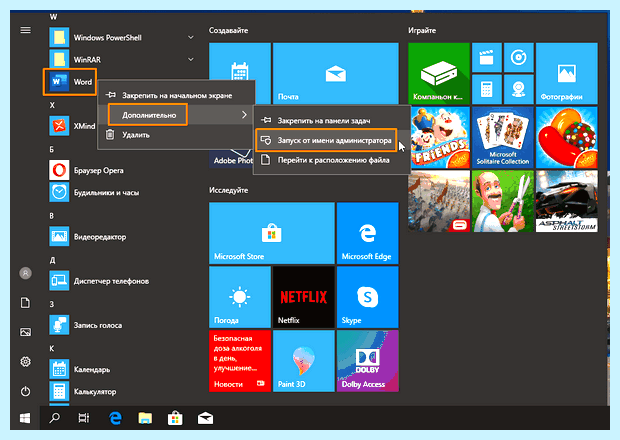Open taskbar search magnifier

click(55, 418)
